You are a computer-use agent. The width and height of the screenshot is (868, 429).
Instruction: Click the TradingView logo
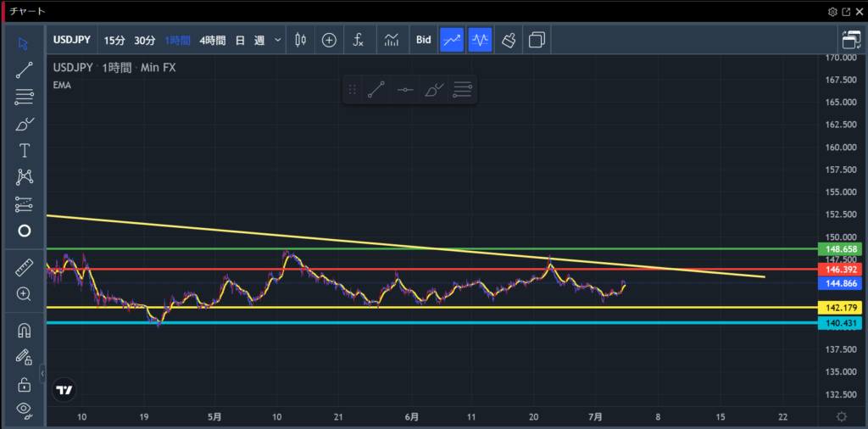[x=64, y=390]
